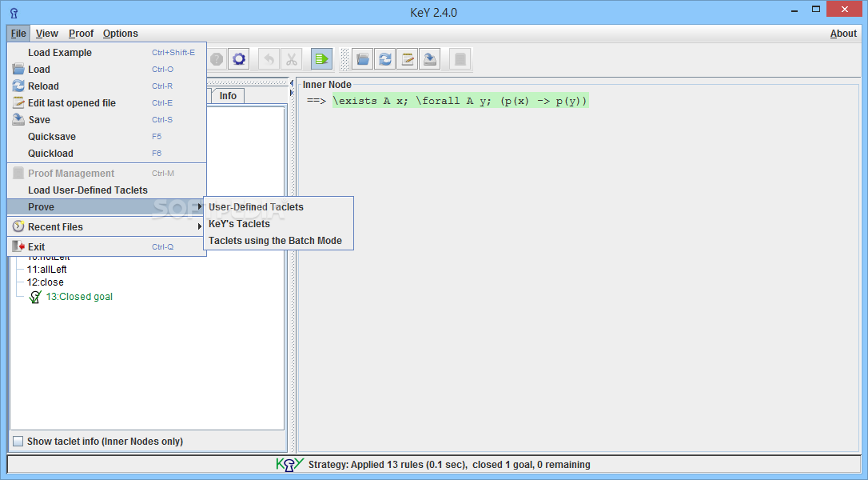Click the lower expand arrow on the split divider
Viewport: 868px width, 480px height.
point(291,93)
